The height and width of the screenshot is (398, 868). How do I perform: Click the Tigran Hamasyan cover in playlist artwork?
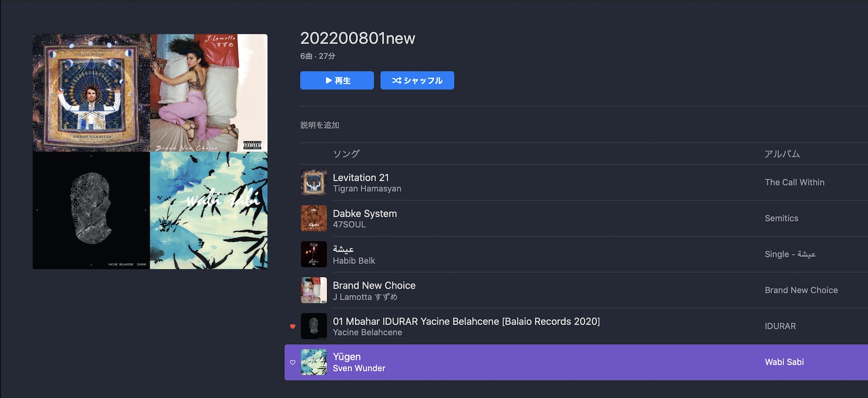point(91,93)
